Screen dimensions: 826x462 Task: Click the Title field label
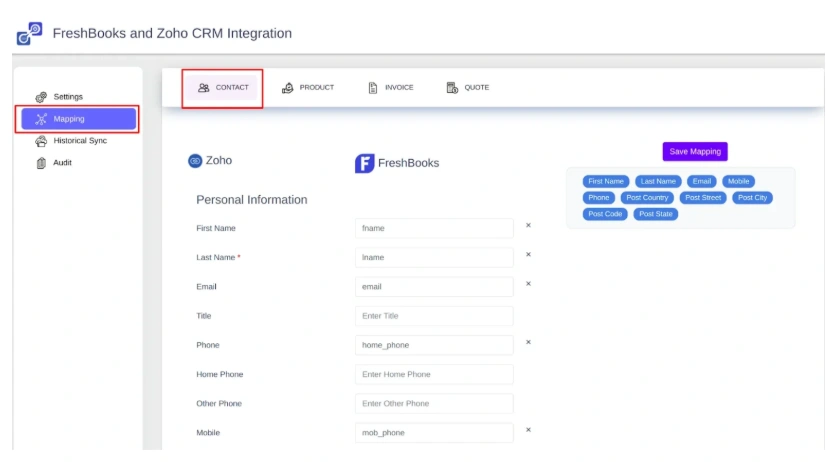(203, 316)
